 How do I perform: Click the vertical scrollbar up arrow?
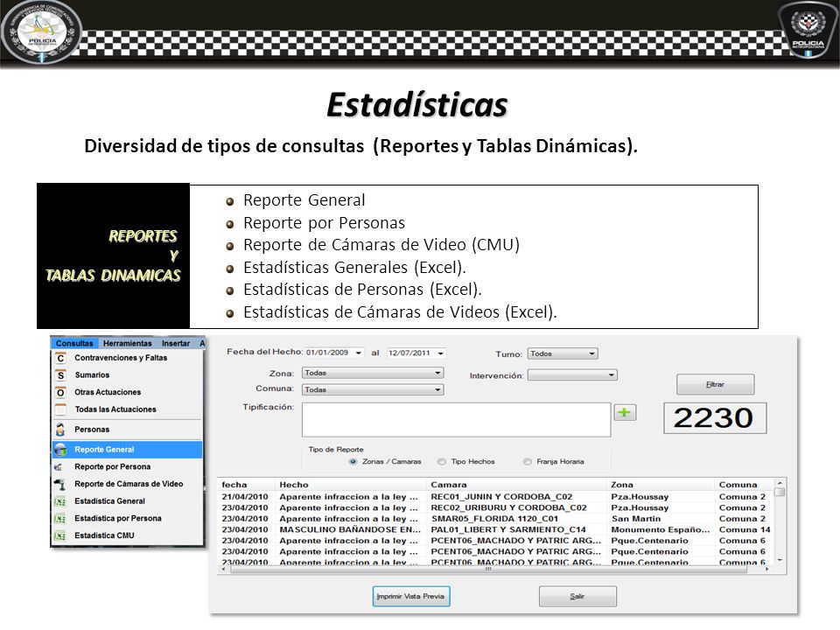coord(780,483)
